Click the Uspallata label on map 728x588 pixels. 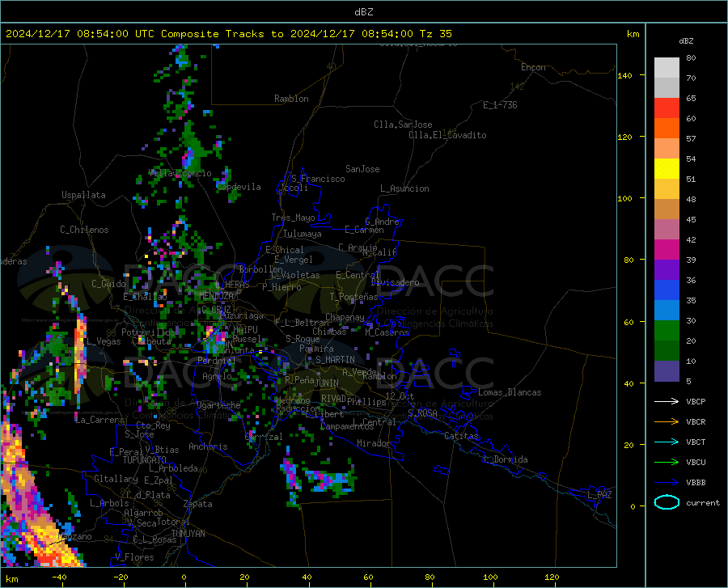83,195
